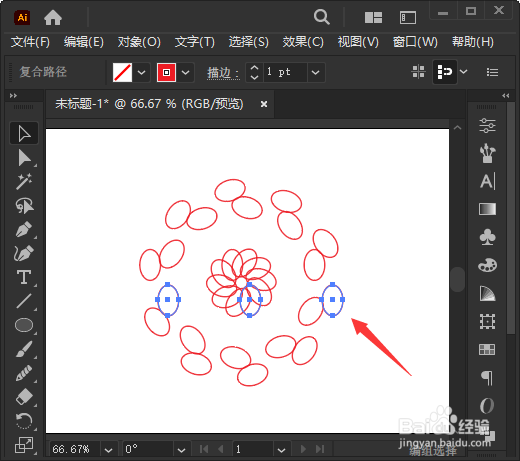Select the Curvature tool

[24, 253]
